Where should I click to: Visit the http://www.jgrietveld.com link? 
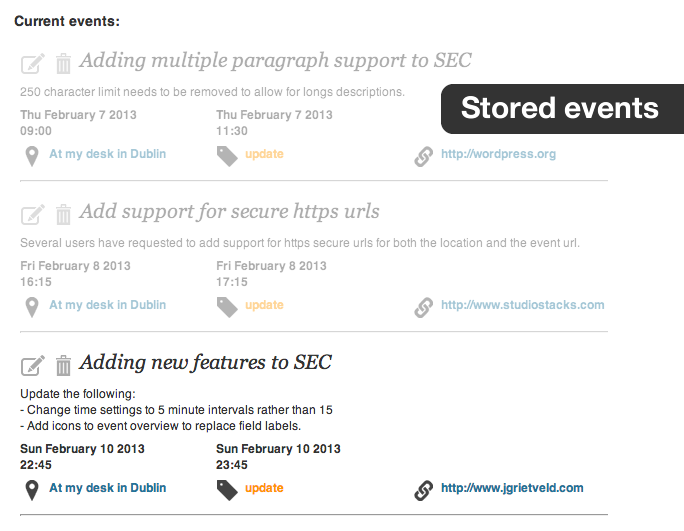pos(512,488)
